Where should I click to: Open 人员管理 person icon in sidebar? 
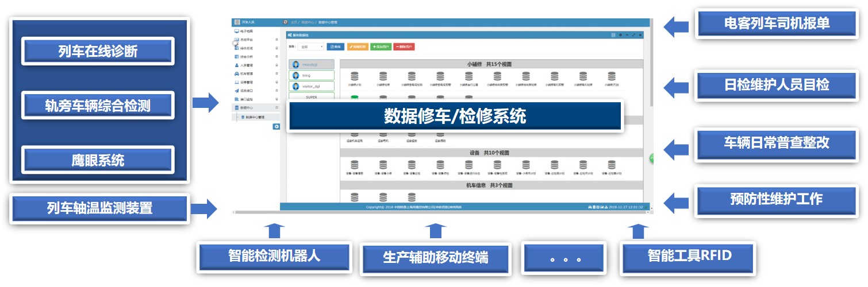(237, 65)
